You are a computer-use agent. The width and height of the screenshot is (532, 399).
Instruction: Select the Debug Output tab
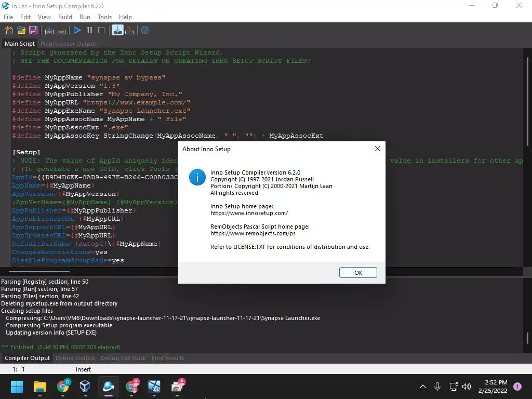(75, 358)
